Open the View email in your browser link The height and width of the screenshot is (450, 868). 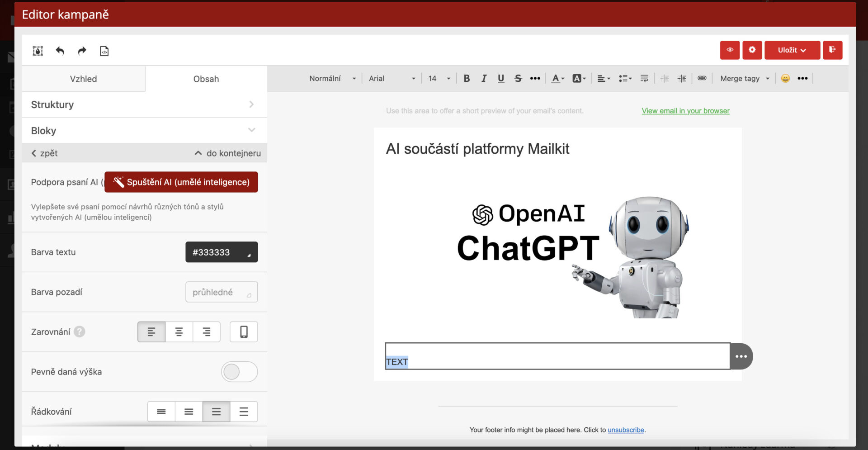[685, 111]
